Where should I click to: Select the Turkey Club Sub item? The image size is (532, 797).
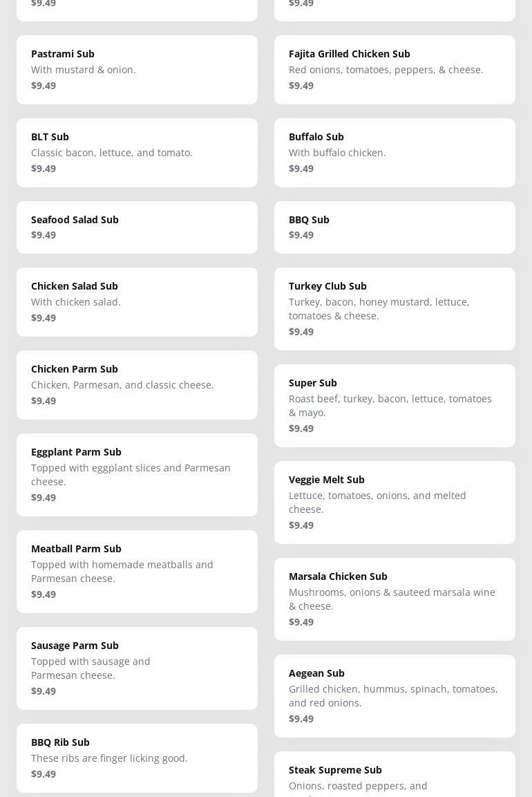coord(395,308)
